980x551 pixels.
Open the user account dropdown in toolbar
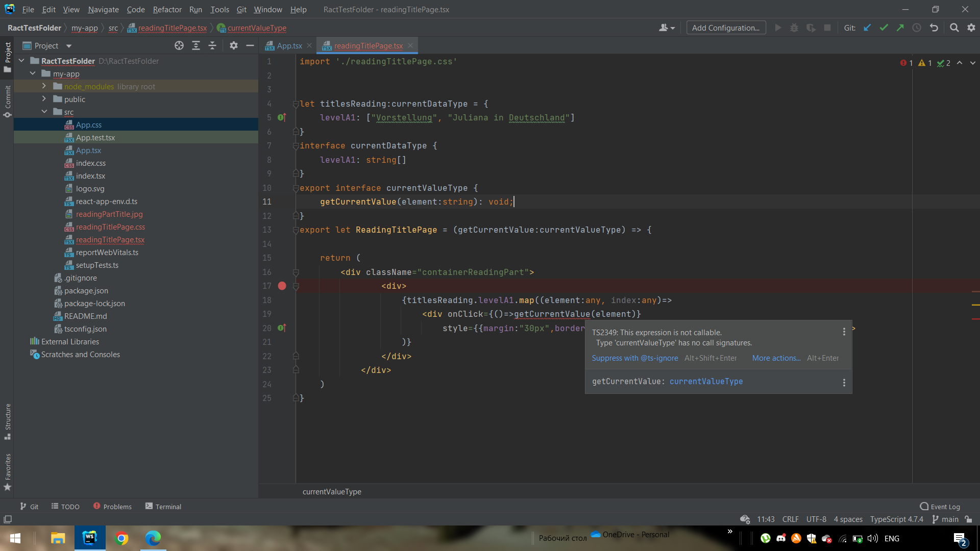[667, 28]
